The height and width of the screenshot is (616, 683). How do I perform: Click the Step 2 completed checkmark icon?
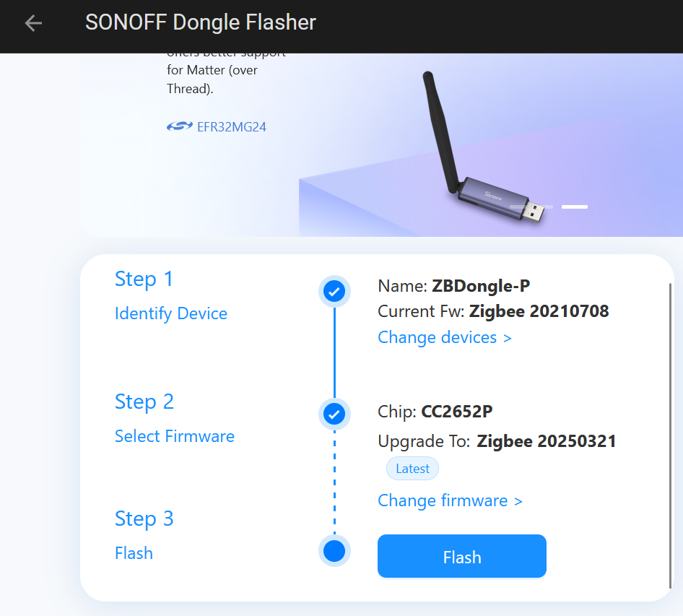(334, 414)
